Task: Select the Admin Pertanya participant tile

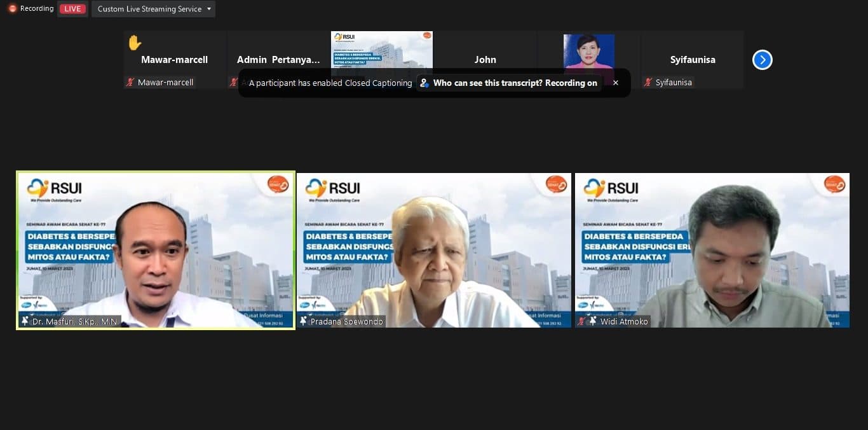Action: (x=278, y=60)
